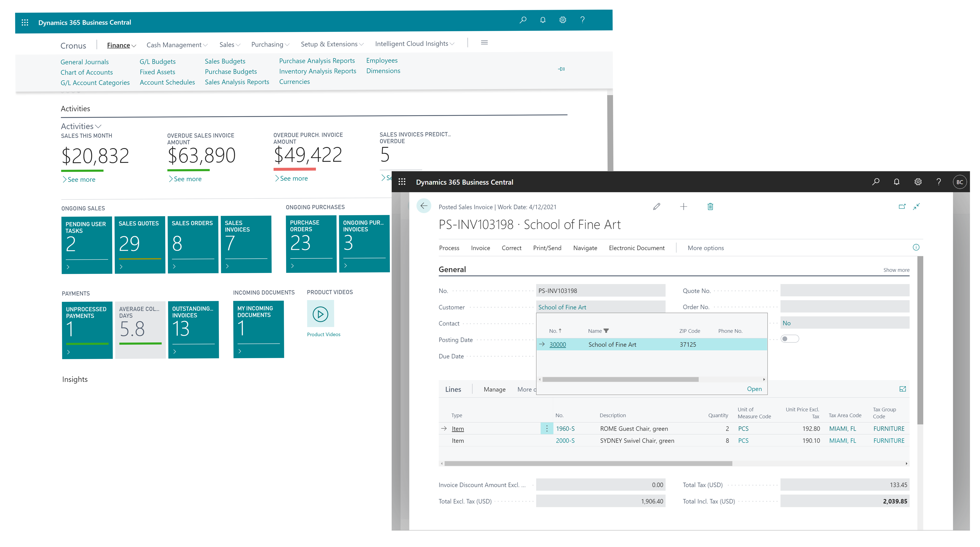Open the Print/Send menu
The height and width of the screenshot is (547, 980).
pos(547,248)
